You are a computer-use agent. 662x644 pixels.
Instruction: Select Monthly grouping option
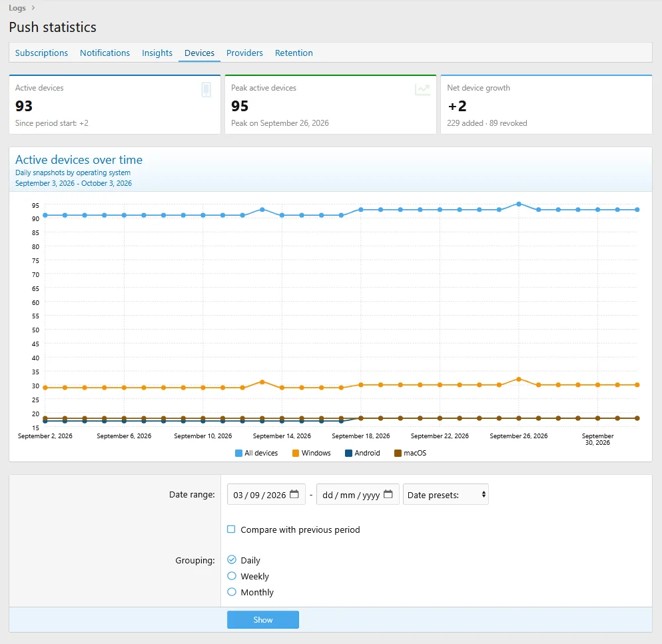[232, 591]
